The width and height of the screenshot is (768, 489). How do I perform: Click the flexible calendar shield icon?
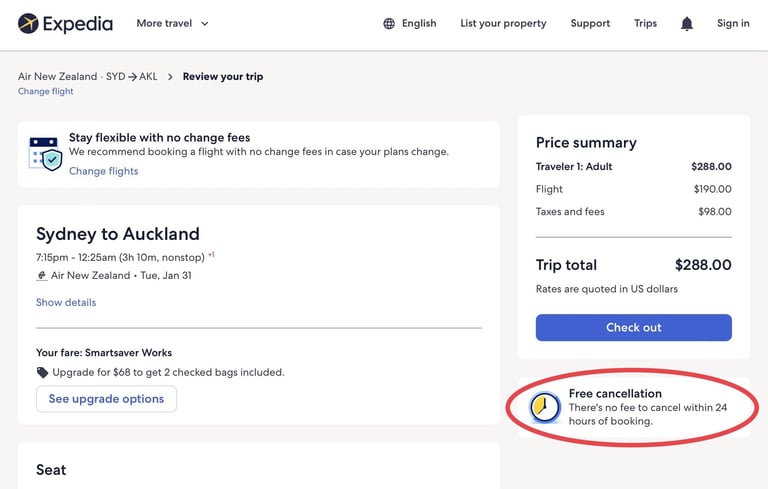click(x=46, y=154)
